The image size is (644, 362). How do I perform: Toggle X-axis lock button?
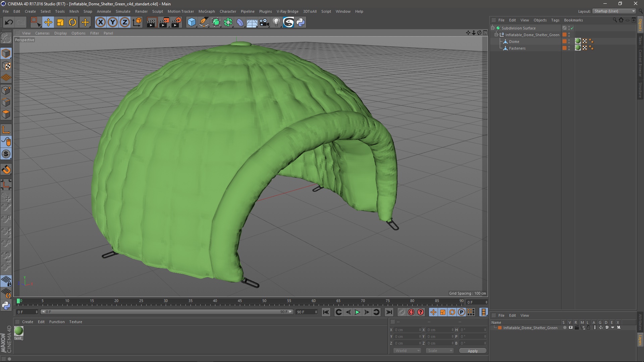pyautogui.click(x=100, y=22)
